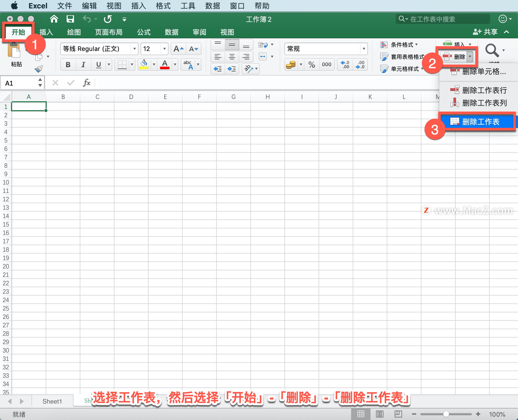This screenshot has width=518, height=420.
Task: Click the Home icon in title bar
Action: [x=54, y=19]
